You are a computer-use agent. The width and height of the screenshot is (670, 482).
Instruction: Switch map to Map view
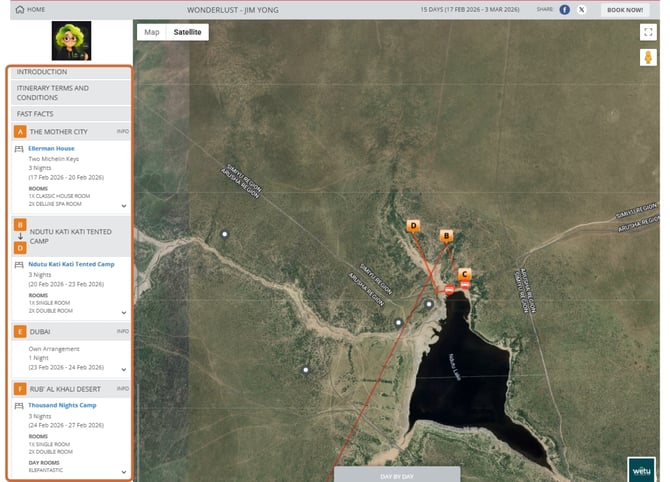point(152,32)
